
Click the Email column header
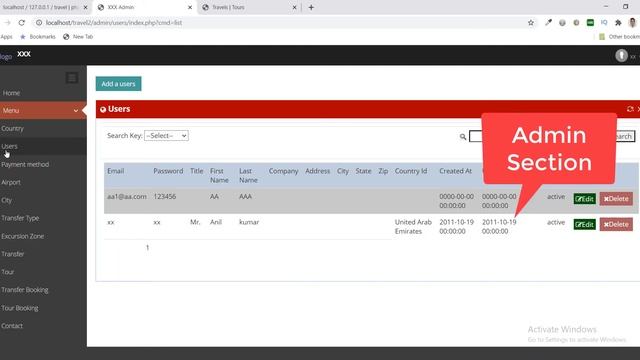(x=116, y=171)
